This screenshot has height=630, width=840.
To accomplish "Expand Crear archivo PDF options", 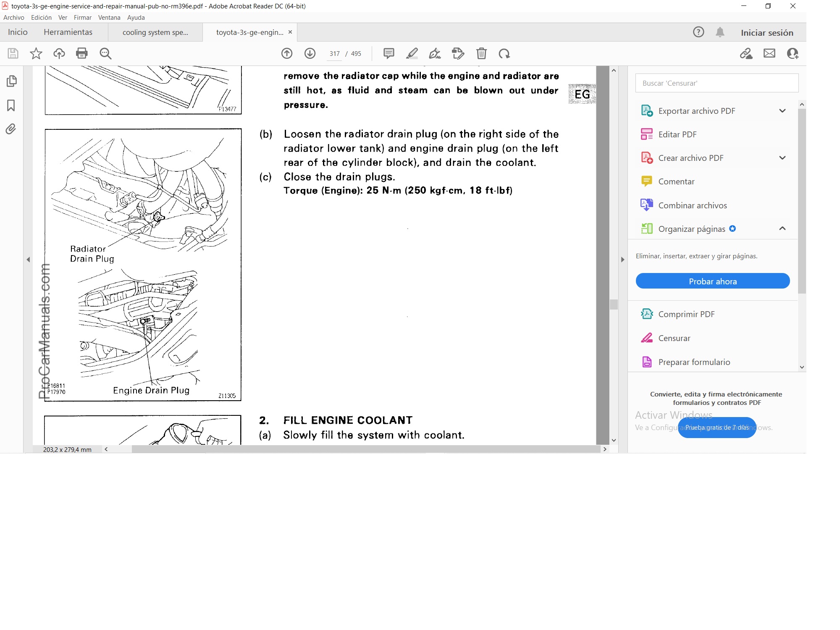I will (782, 158).
